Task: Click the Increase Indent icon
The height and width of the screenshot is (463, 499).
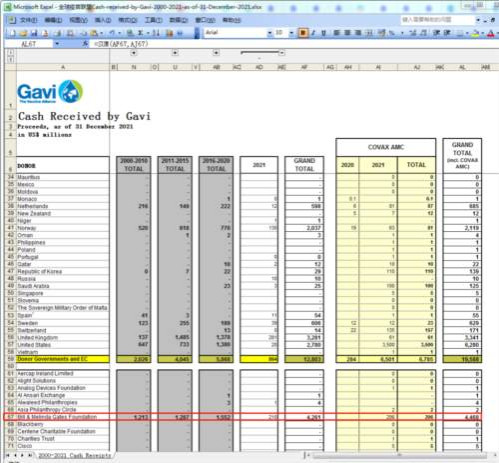Action: tap(447, 33)
